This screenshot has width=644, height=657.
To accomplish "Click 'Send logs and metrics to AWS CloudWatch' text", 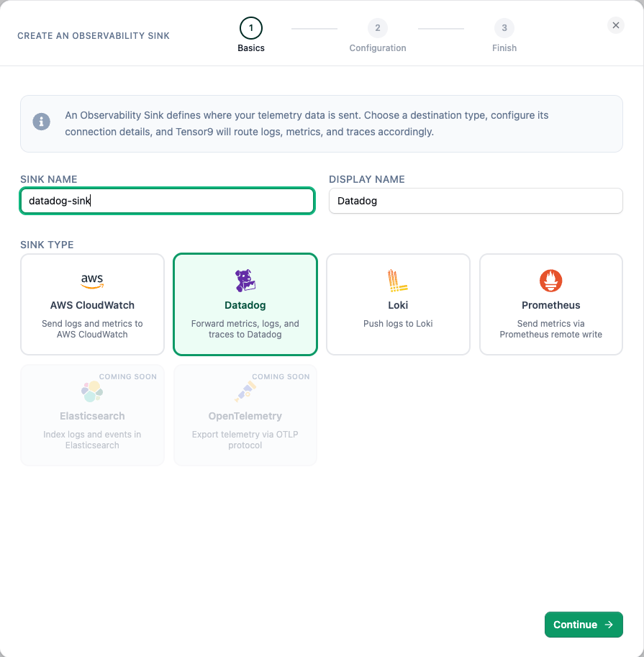I will (x=92, y=329).
